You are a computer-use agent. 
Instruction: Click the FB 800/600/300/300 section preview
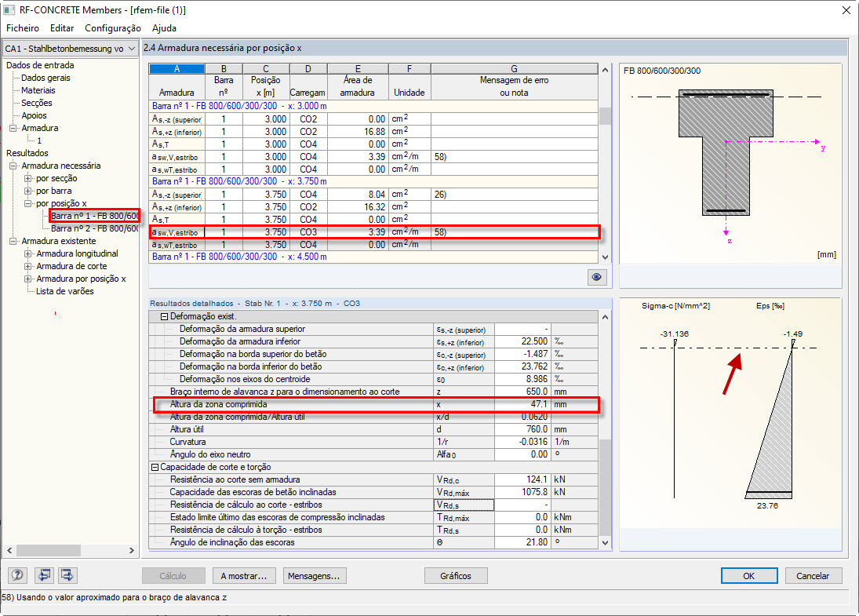click(x=730, y=165)
